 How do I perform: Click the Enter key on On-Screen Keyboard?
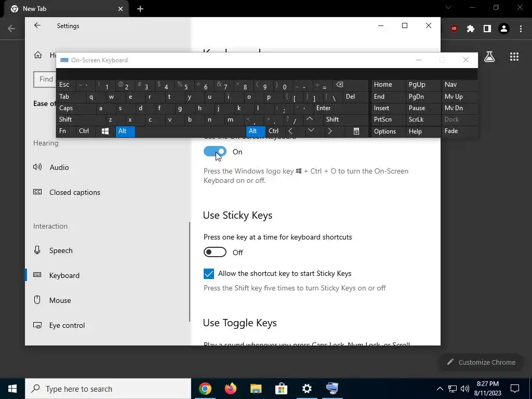(341, 108)
